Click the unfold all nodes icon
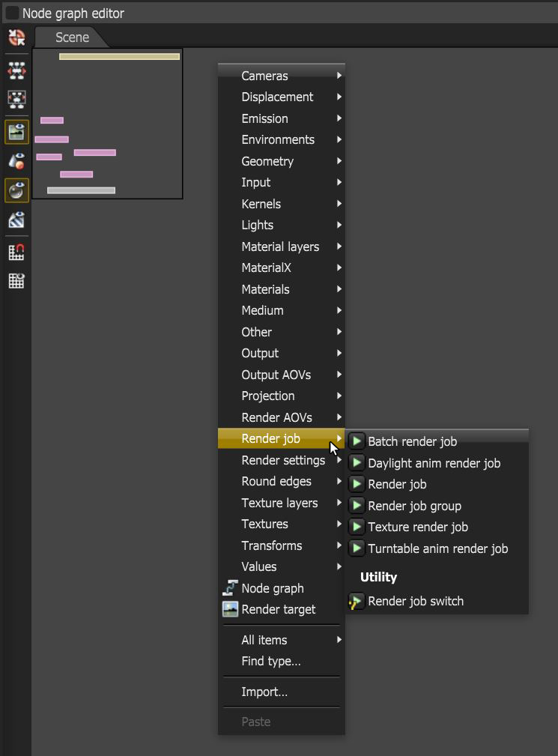 [17, 71]
